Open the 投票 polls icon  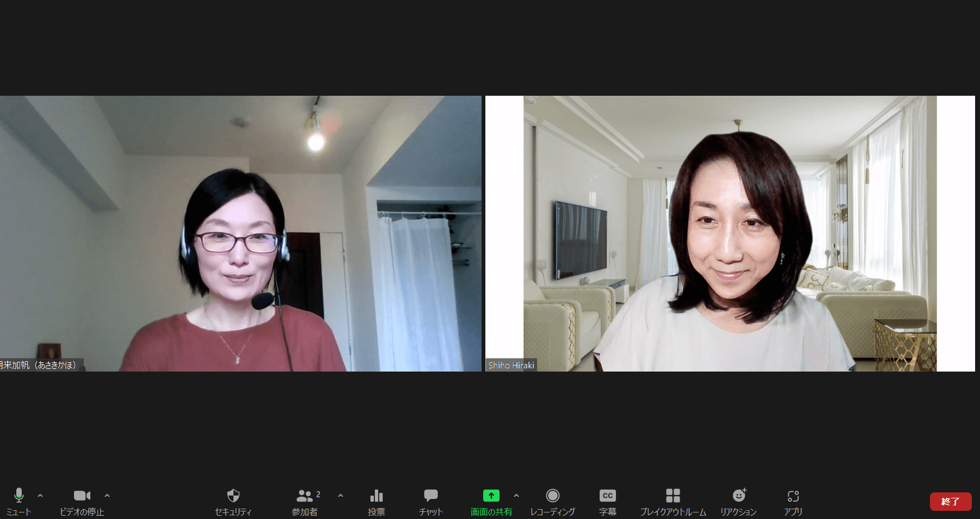pos(376,496)
